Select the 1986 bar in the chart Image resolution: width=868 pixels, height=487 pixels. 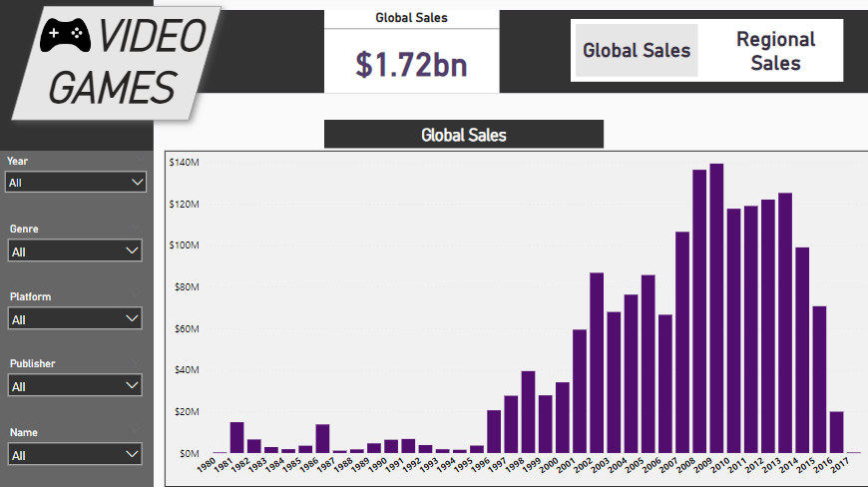pyautogui.click(x=322, y=439)
